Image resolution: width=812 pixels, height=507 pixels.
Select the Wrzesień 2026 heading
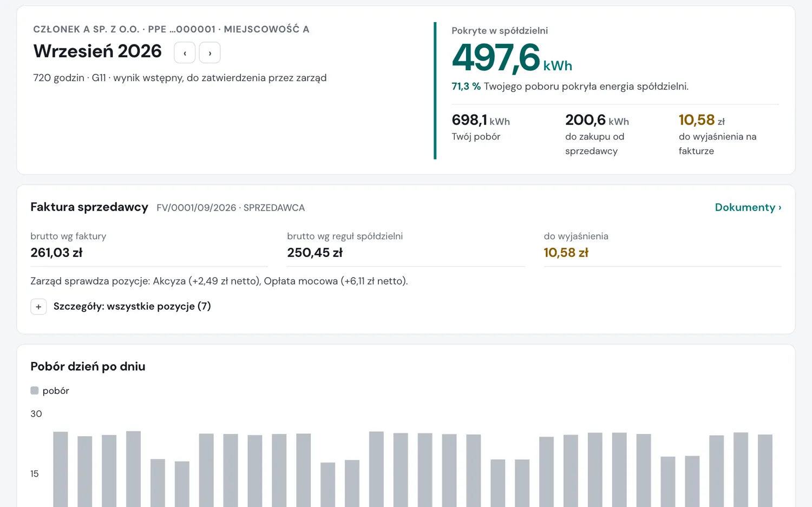[x=97, y=51]
